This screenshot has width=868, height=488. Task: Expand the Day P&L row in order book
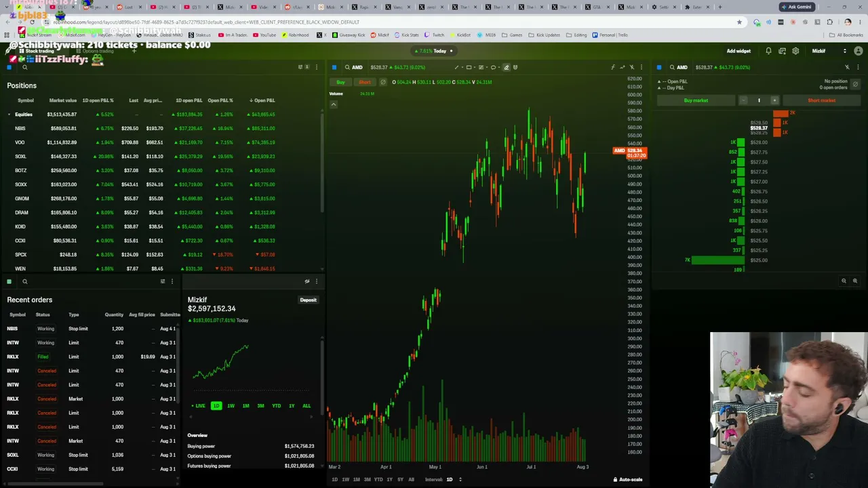coord(659,87)
